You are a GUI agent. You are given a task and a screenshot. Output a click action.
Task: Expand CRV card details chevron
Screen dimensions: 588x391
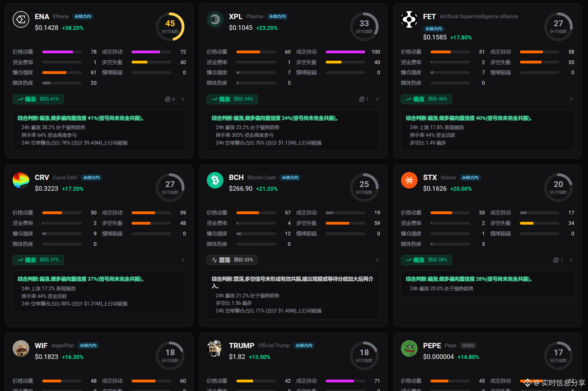[183, 260]
